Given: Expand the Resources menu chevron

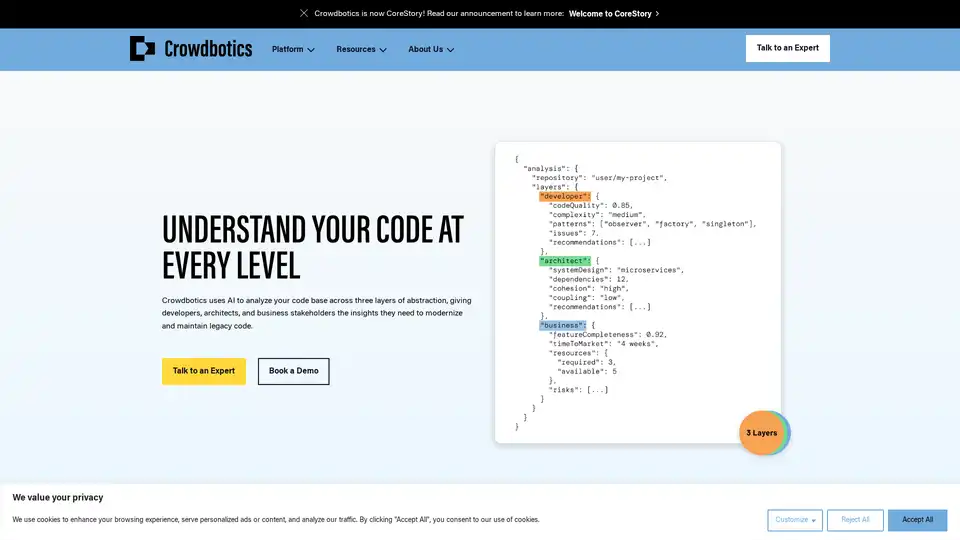Looking at the screenshot, I should (x=382, y=50).
